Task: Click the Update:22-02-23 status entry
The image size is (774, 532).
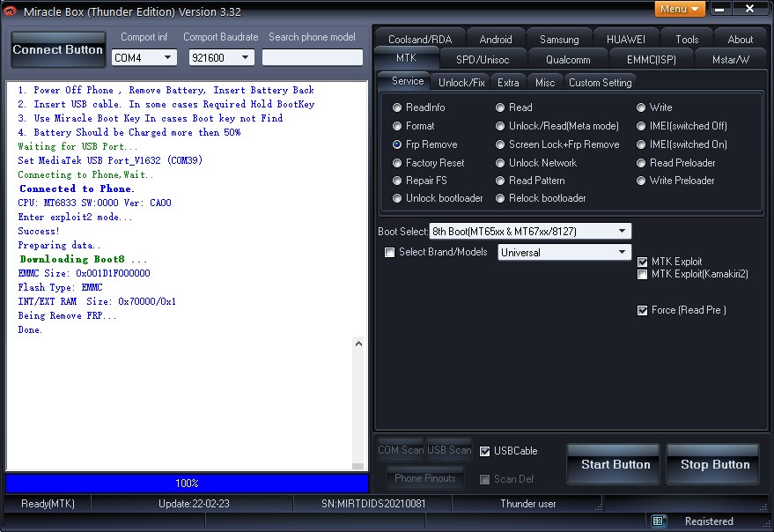Action: tap(194, 504)
